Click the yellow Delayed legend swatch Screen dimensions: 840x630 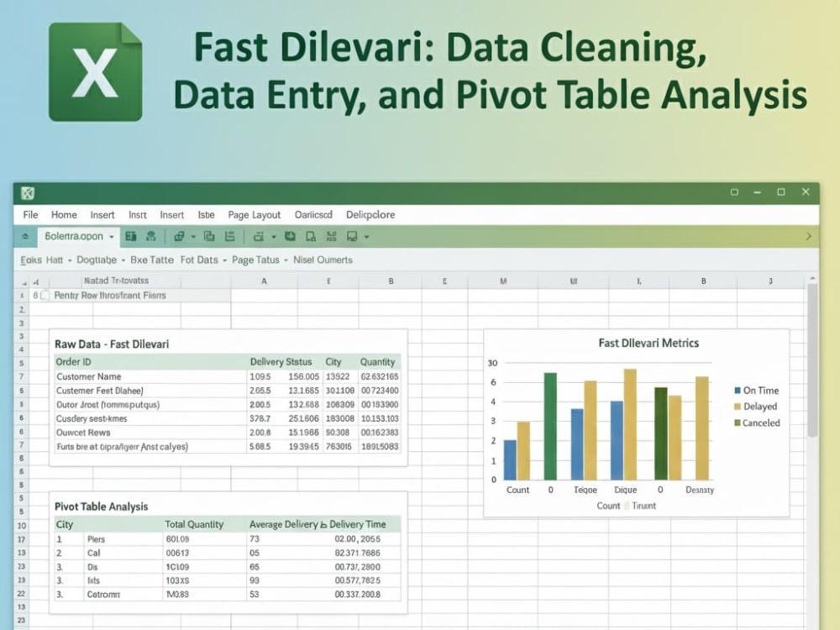(738, 407)
